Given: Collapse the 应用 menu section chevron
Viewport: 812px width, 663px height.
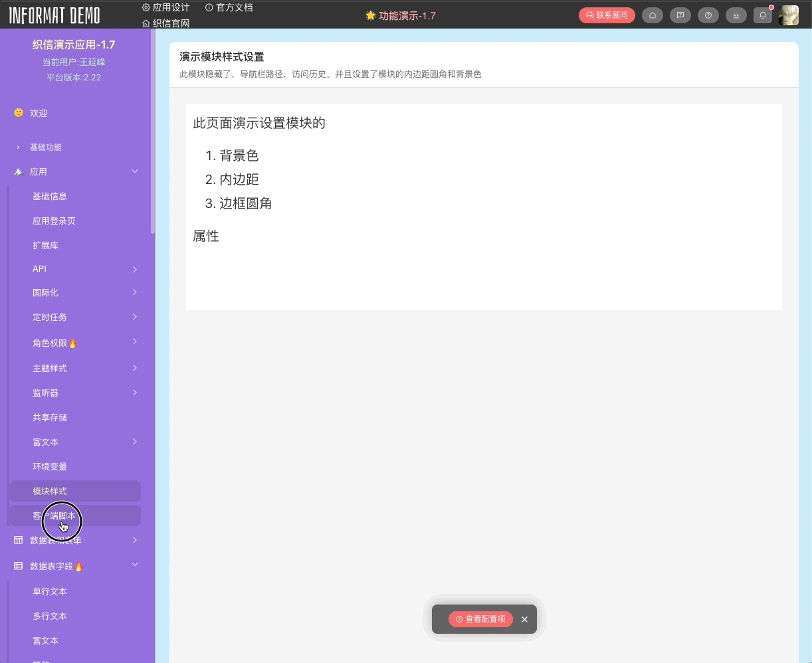Looking at the screenshot, I should click(x=135, y=171).
